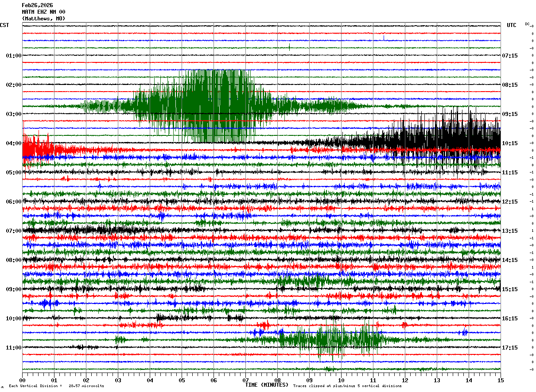Select the 07:00 CST time label
Image resolution: width=536 pixels, height=392 pixels.
pyautogui.click(x=13, y=231)
